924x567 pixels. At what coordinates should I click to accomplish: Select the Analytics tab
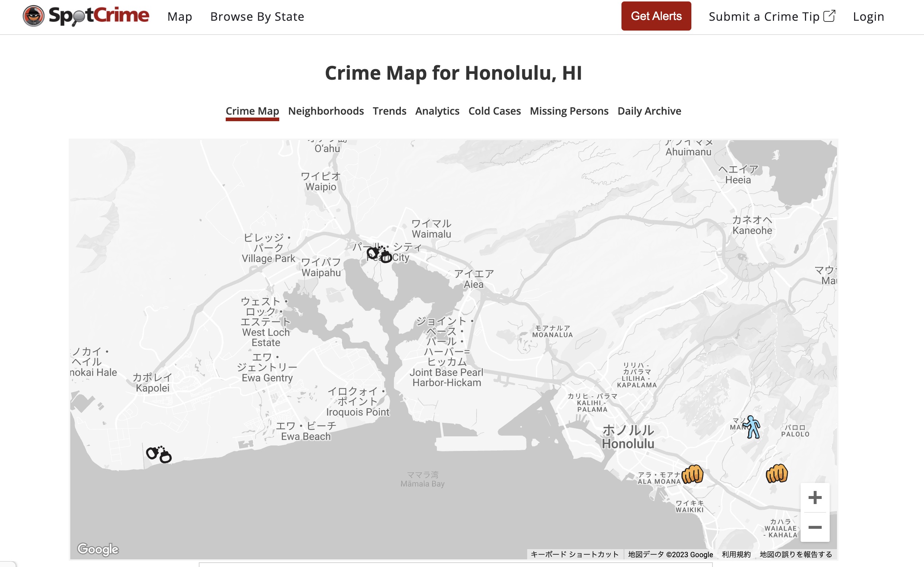[437, 111]
